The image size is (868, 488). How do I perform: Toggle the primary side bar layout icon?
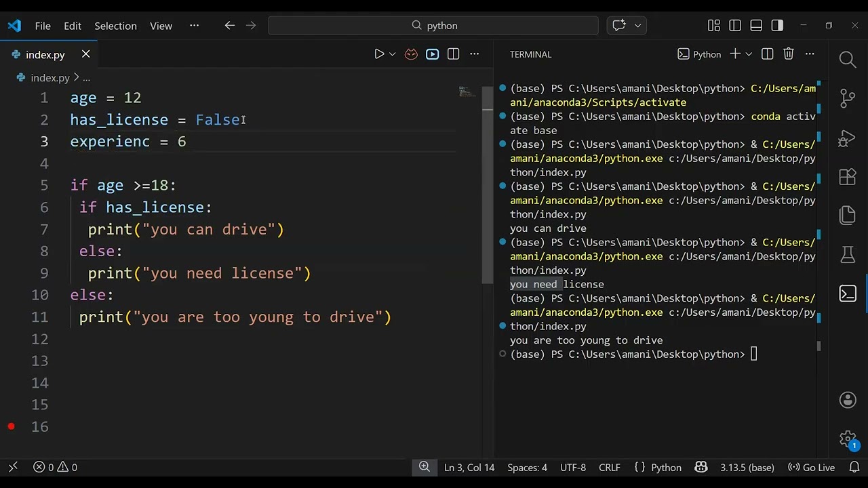(x=735, y=26)
